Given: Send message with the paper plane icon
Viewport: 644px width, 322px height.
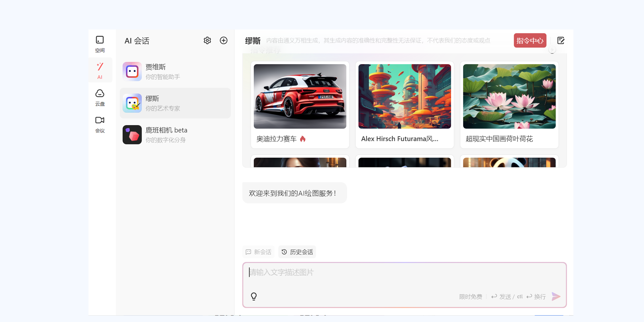Looking at the screenshot, I should coord(556,296).
